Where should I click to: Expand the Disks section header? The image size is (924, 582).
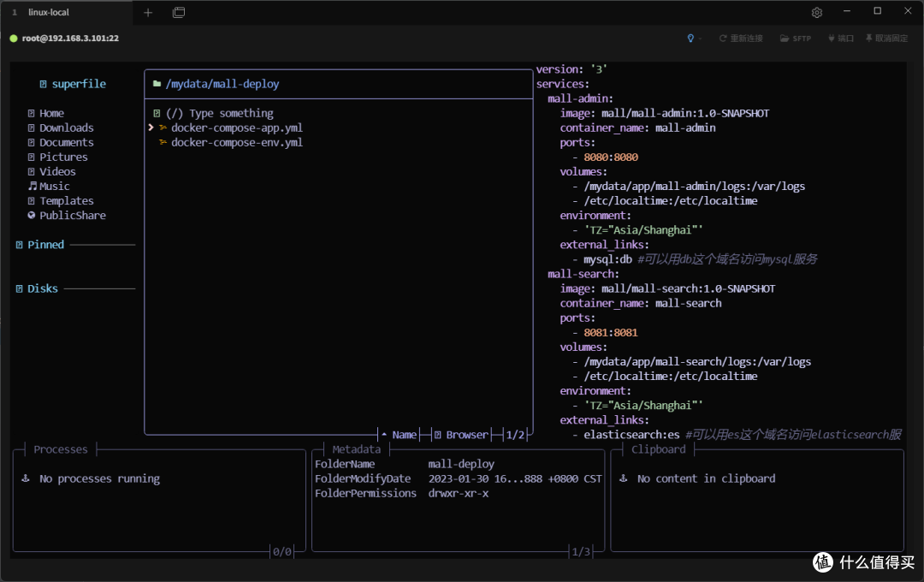(x=43, y=288)
